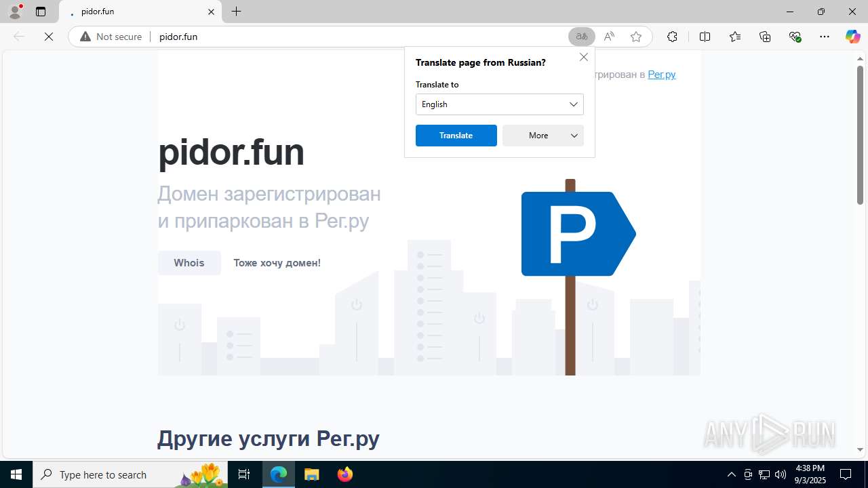Screen dimensions: 868x488
Task: Close the translate popup
Action: [583, 57]
